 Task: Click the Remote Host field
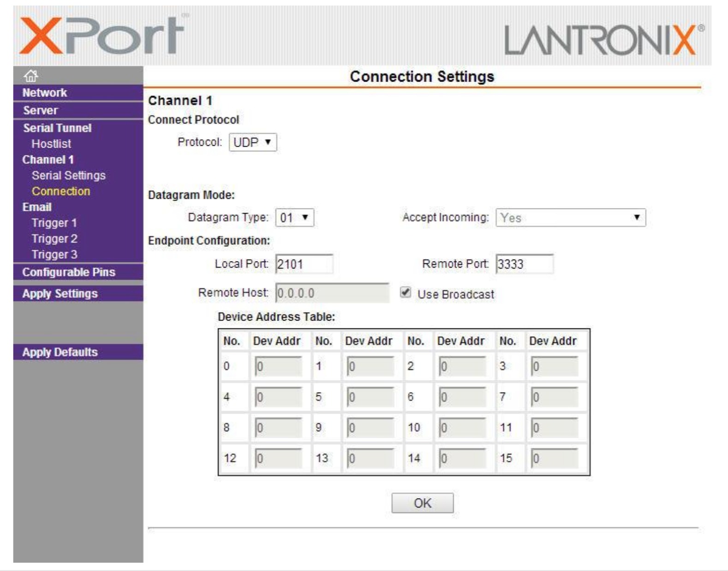[x=332, y=293]
